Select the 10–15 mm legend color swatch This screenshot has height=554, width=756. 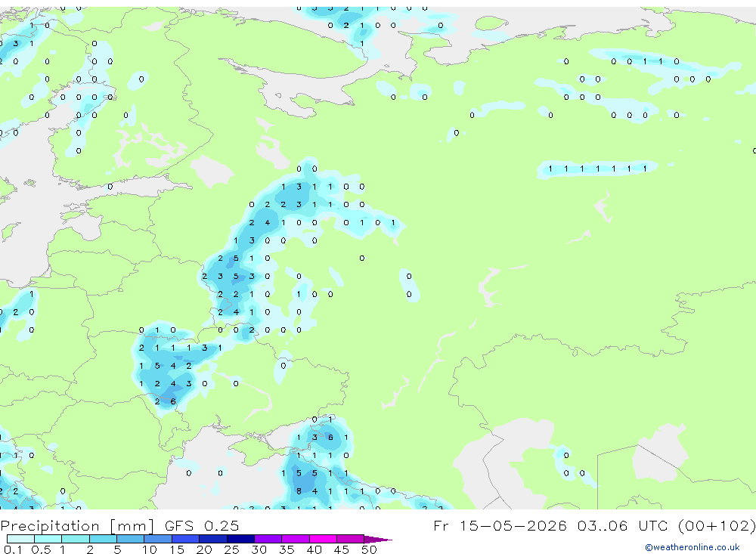(158, 539)
